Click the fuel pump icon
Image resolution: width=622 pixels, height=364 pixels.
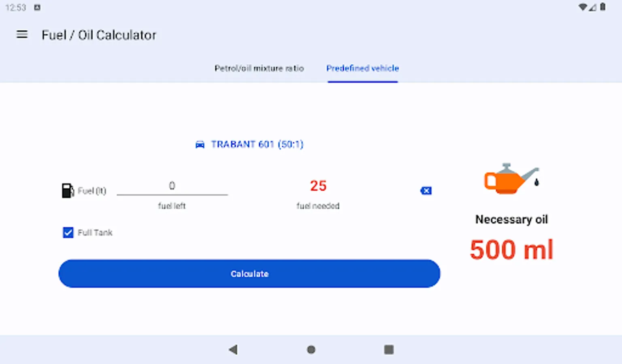point(67,190)
